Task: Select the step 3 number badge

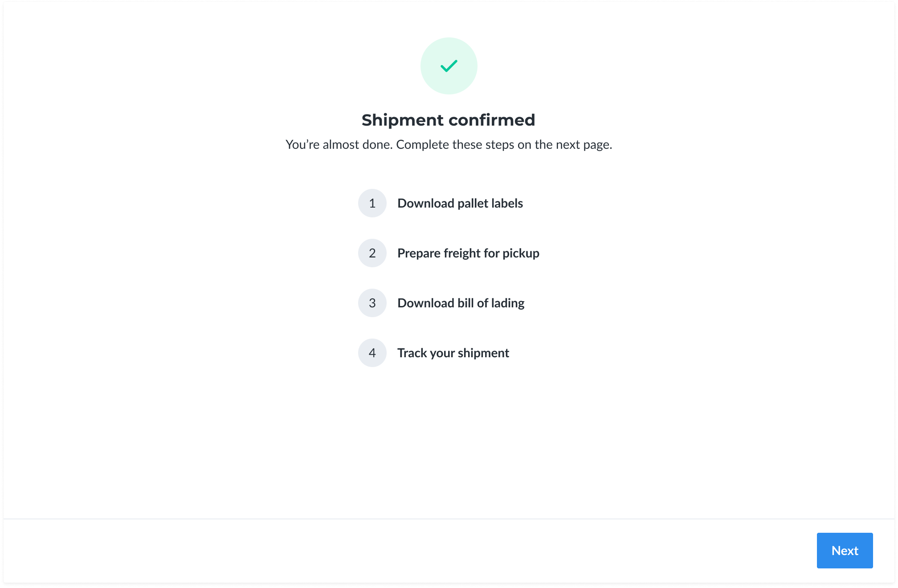Action: [x=372, y=303]
